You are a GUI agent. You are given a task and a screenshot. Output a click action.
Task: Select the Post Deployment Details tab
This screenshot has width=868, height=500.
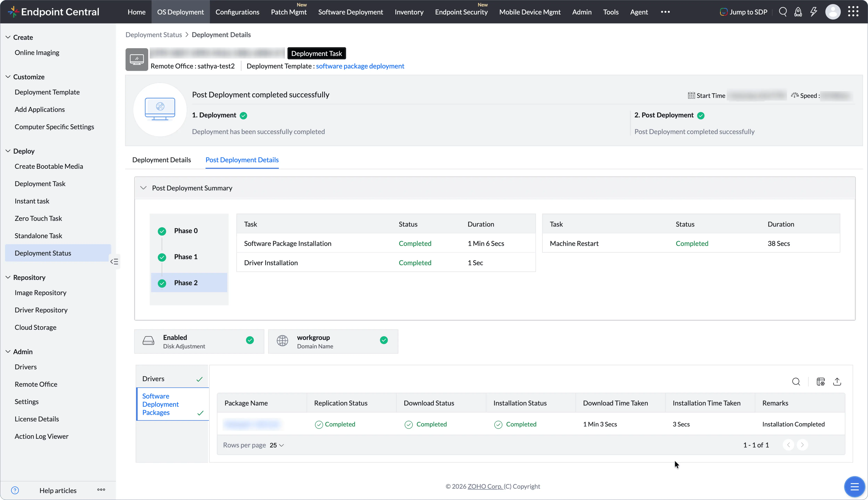242,160
